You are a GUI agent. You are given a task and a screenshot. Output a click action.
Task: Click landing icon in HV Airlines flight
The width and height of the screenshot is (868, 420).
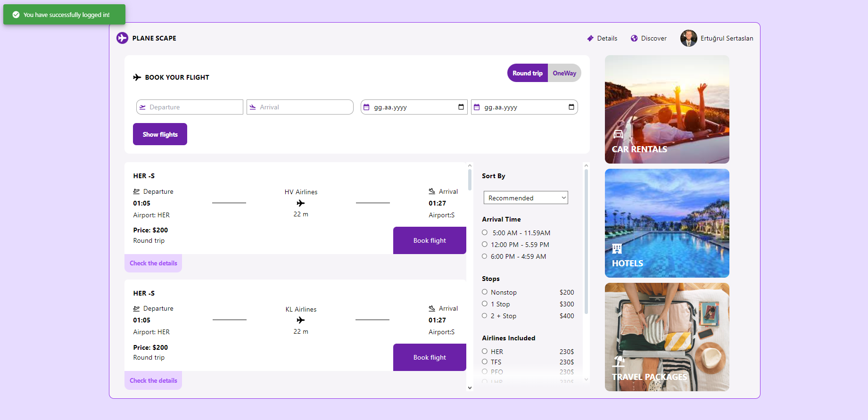[432, 191]
